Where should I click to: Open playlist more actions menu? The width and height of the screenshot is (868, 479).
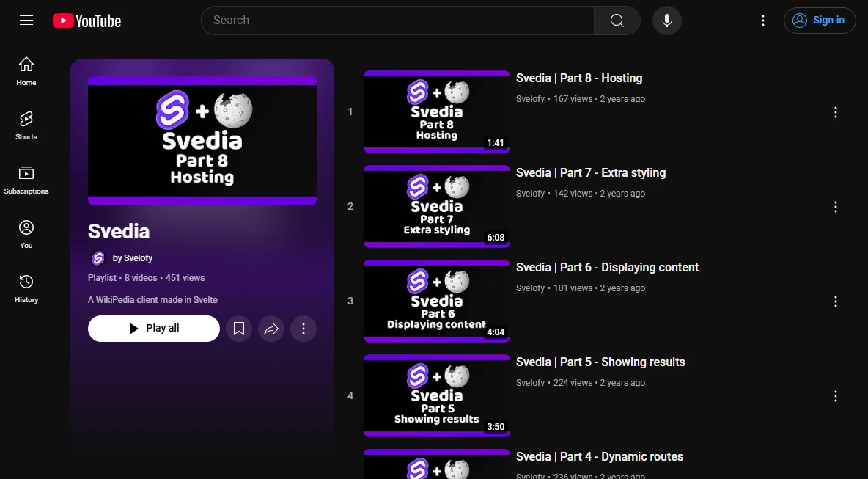(304, 329)
